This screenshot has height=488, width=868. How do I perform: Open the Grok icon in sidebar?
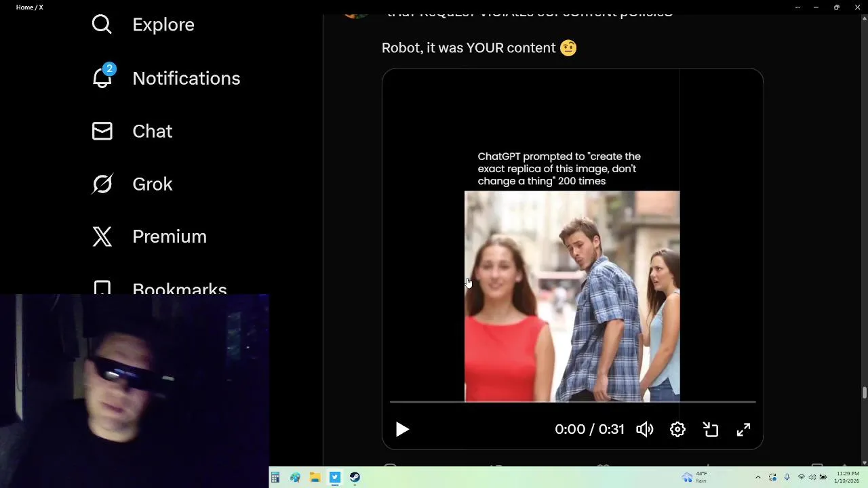pos(102,184)
